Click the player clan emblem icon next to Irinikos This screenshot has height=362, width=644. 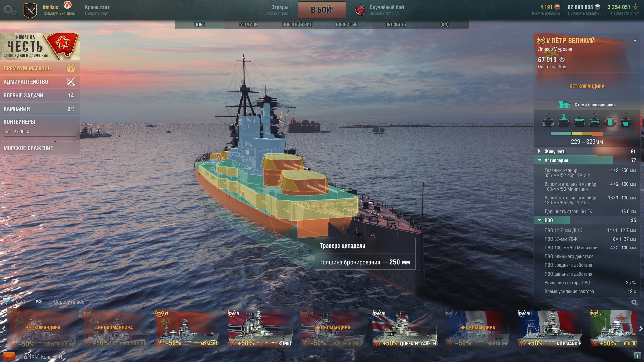pyautogui.click(x=30, y=10)
